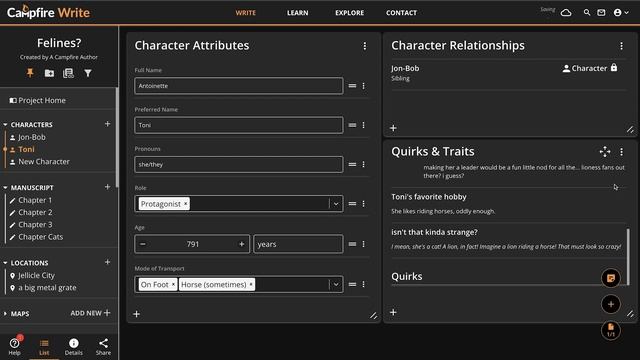Open Age attribute options

click(363, 244)
